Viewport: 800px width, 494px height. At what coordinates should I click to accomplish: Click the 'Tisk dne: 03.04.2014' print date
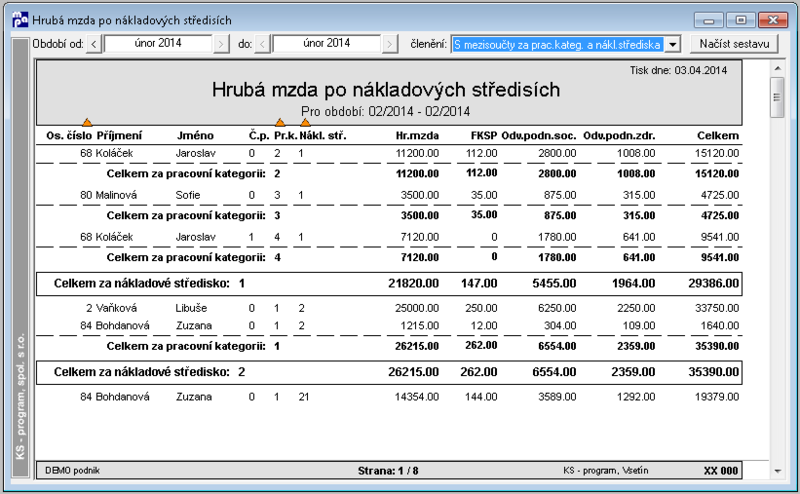678,70
